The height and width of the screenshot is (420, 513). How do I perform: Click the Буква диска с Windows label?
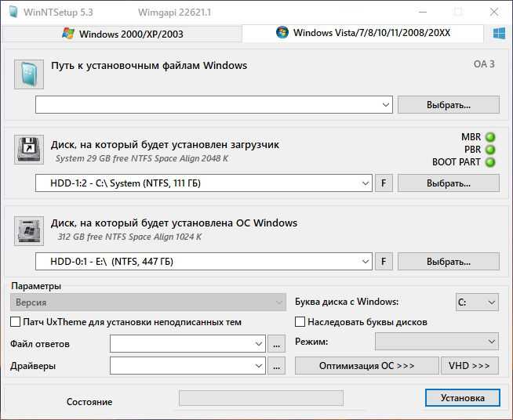coord(347,302)
